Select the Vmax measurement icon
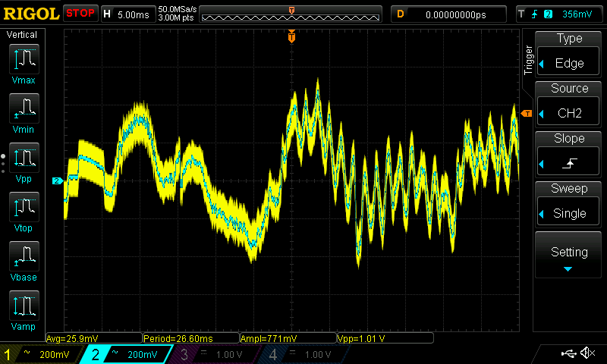Screen dimensions: 607x364 point(24,59)
